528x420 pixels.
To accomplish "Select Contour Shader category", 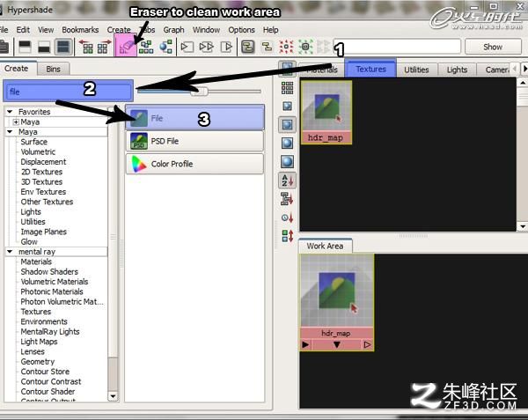I will coord(48,392).
